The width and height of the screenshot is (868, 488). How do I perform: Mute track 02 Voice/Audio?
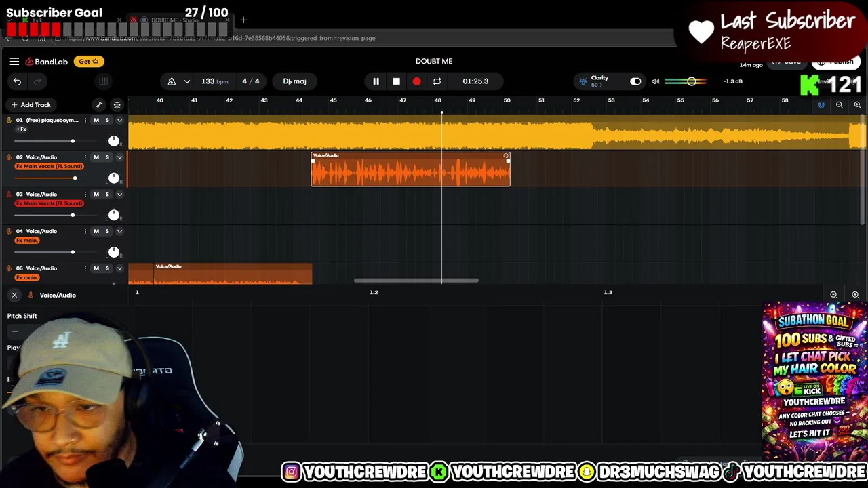[96, 157]
